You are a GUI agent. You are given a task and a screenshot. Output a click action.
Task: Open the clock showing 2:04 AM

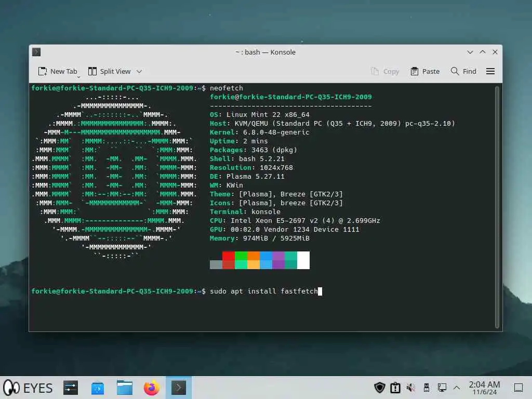pyautogui.click(x=485, y=388)
